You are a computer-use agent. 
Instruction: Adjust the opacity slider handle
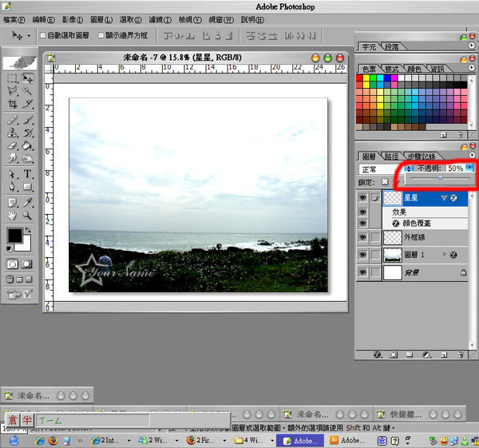tap(440, 178)
